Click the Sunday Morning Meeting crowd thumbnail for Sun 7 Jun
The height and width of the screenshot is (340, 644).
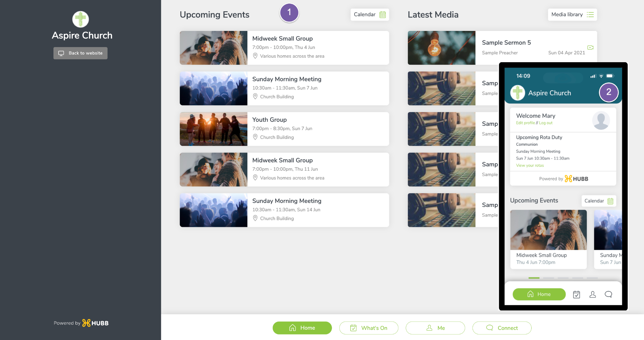tap(213, 88)
